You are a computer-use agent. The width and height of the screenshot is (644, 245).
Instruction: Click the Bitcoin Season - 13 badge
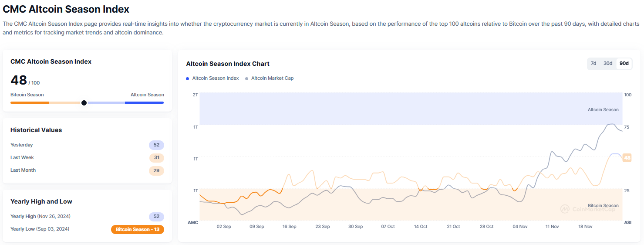[138, 229]
